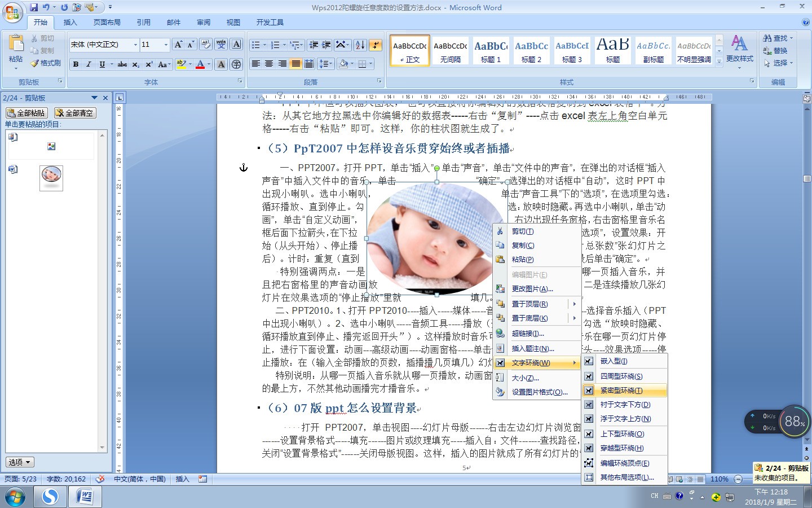Apply the 标题 1 style
The width and height of the screenshot is (812, 508).
coord(491,51)
